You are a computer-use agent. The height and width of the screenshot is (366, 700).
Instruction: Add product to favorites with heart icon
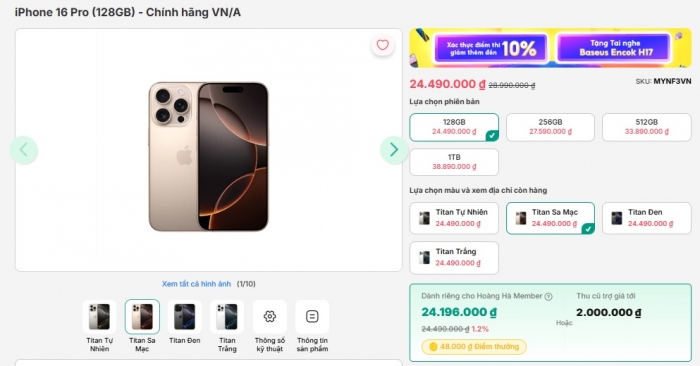[x=383, y=45]
